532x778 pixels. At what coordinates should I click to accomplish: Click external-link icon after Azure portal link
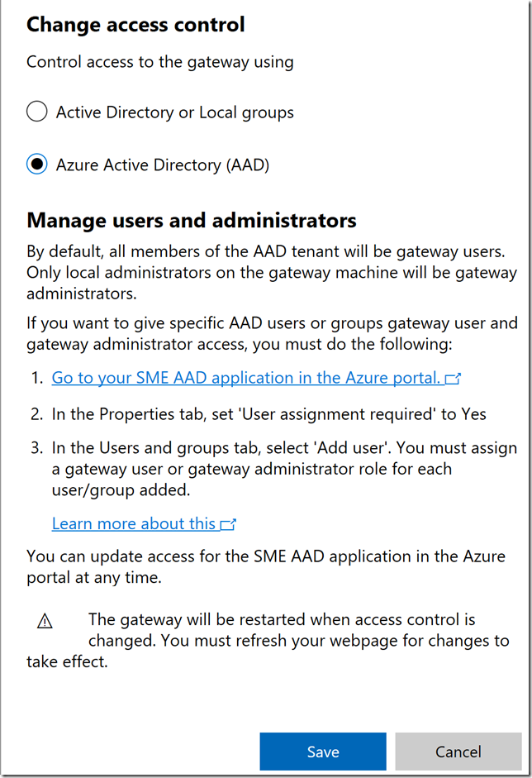click(453, 379)
